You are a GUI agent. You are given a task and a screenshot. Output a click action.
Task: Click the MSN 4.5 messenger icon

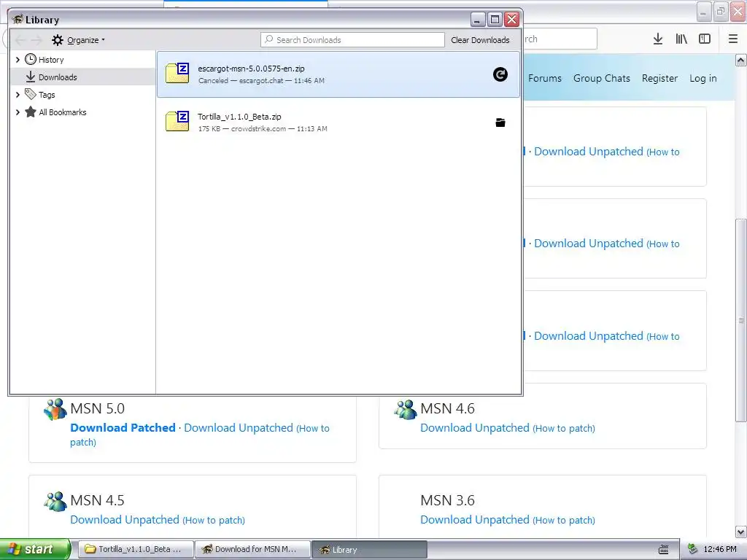tap(55, 501)
